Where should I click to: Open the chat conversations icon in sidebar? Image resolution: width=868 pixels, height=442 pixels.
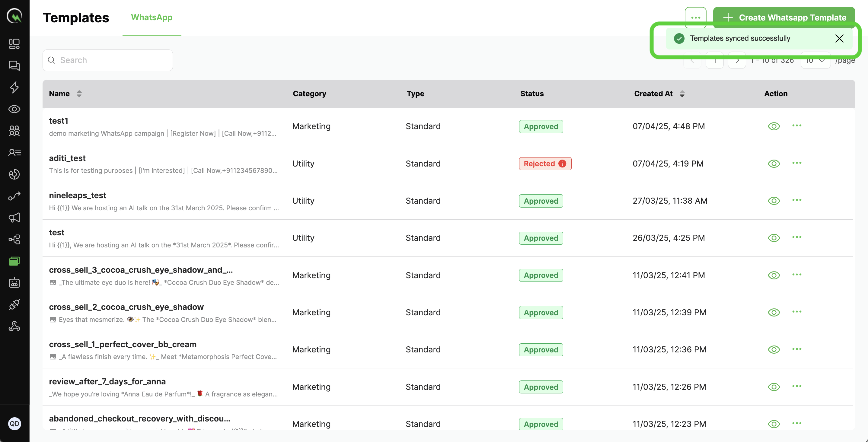pyautogui.click(x=14, y=65)
